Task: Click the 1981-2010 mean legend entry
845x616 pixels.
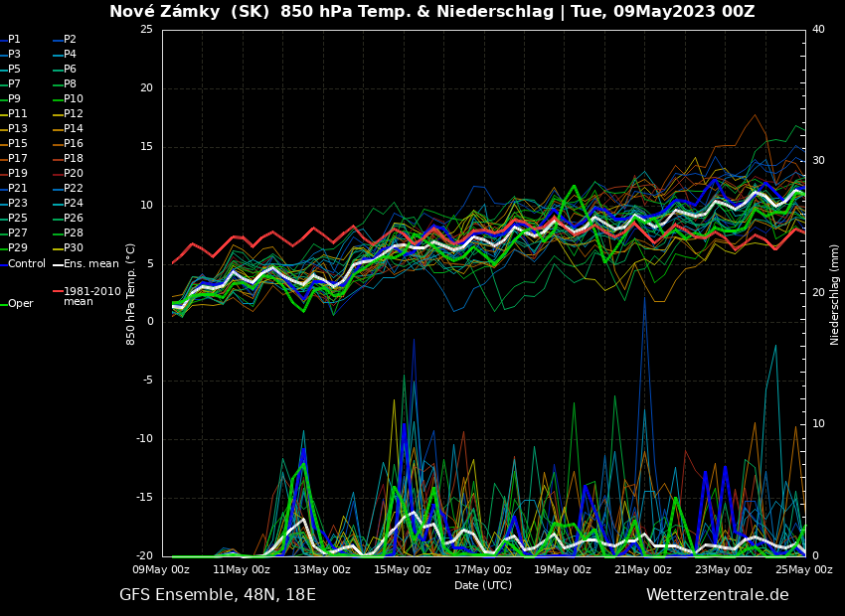Action: 91,296
